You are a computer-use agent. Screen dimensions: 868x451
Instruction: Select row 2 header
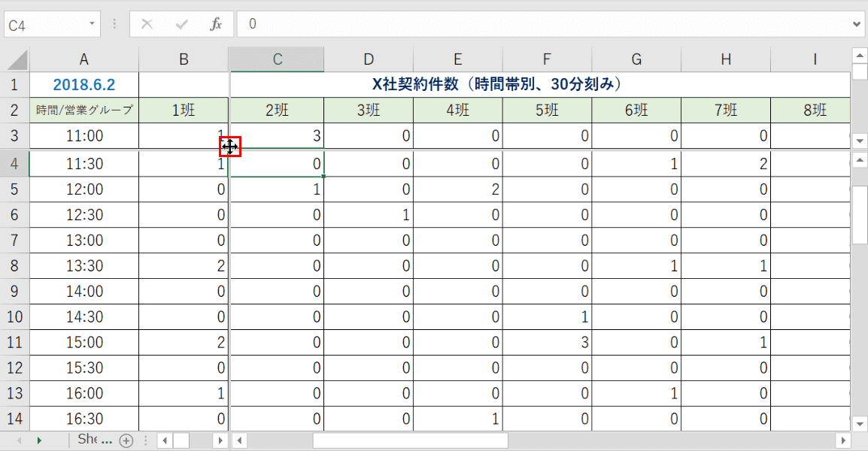(14, 110)
